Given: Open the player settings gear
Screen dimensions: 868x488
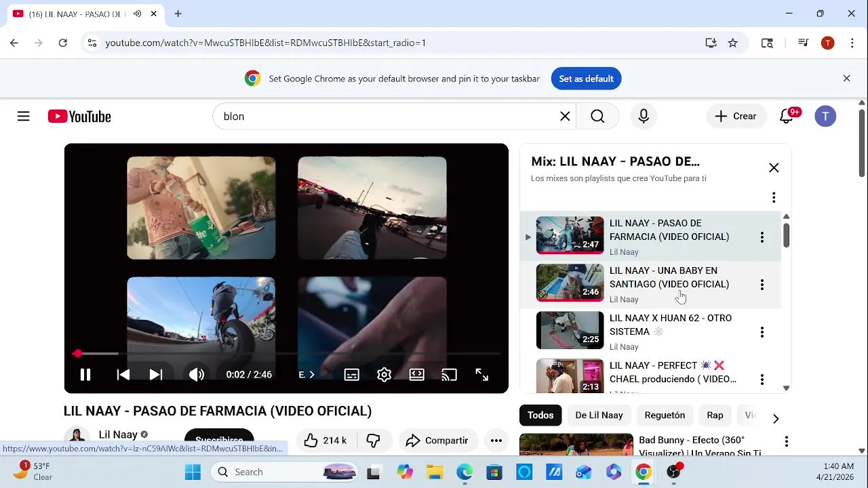Looking at the screenshot, I should click(384, 375).
